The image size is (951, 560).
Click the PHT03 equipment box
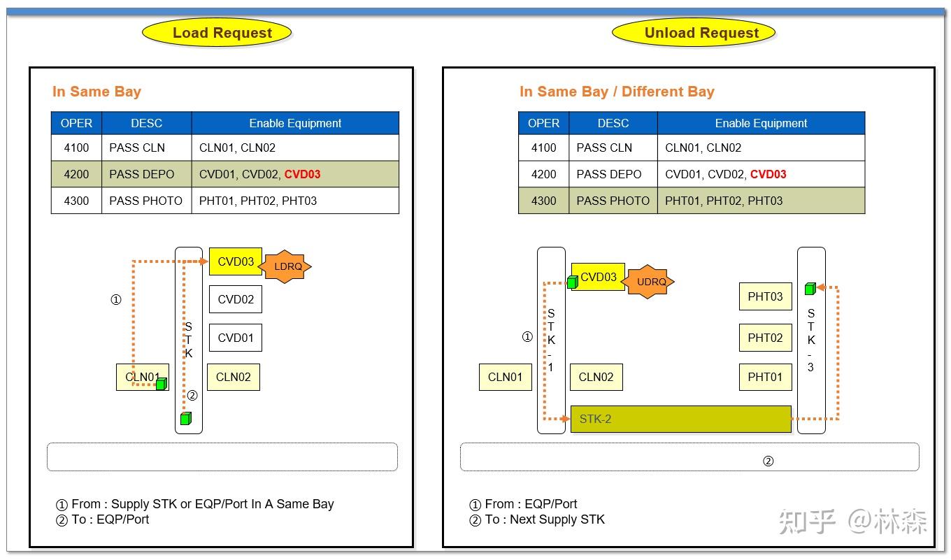pos(766,296)
